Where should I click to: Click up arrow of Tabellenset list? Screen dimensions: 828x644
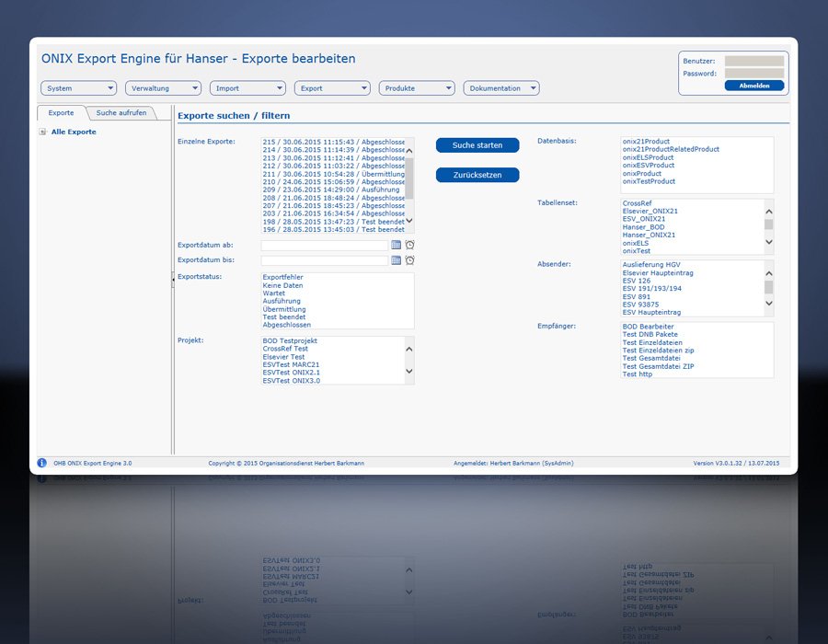click(769, 212)
